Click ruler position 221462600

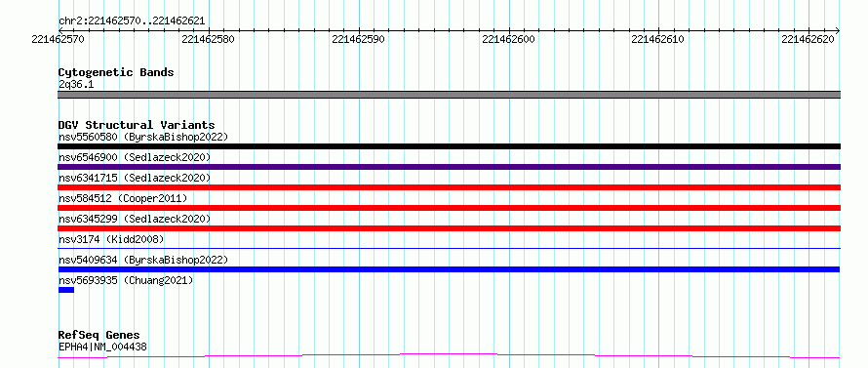(x=508, y=39)
